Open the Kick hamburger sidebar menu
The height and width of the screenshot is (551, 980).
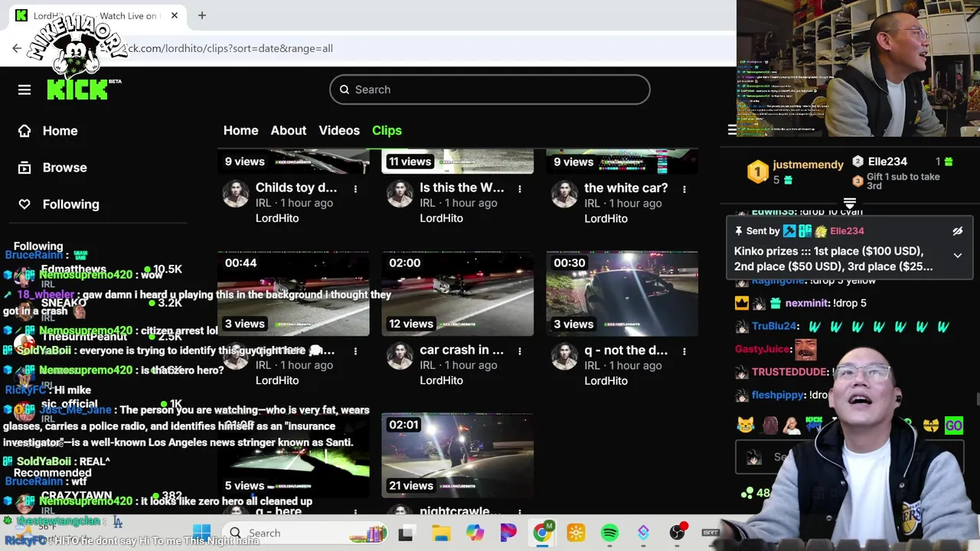pos(24,90)
